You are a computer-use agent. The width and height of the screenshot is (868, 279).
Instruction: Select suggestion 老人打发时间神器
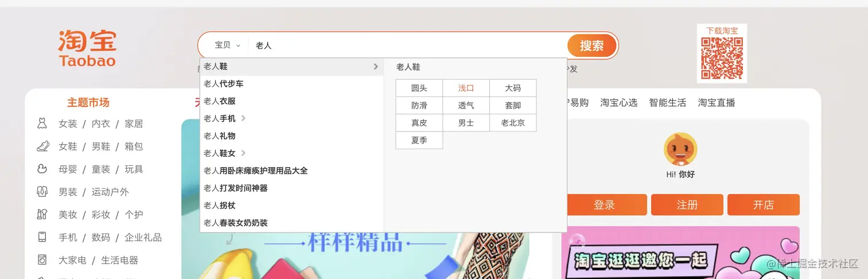pyautogui.click(x=292, y=188)
